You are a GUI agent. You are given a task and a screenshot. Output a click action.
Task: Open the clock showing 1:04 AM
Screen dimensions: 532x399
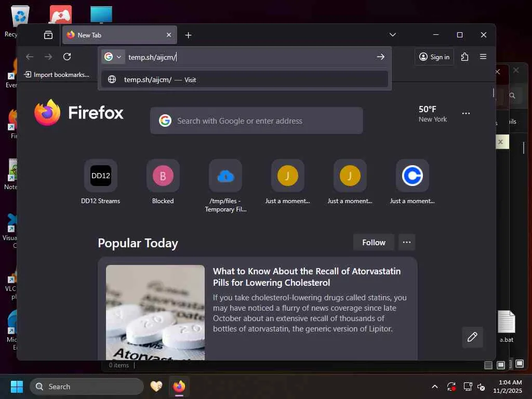[508, 387]
